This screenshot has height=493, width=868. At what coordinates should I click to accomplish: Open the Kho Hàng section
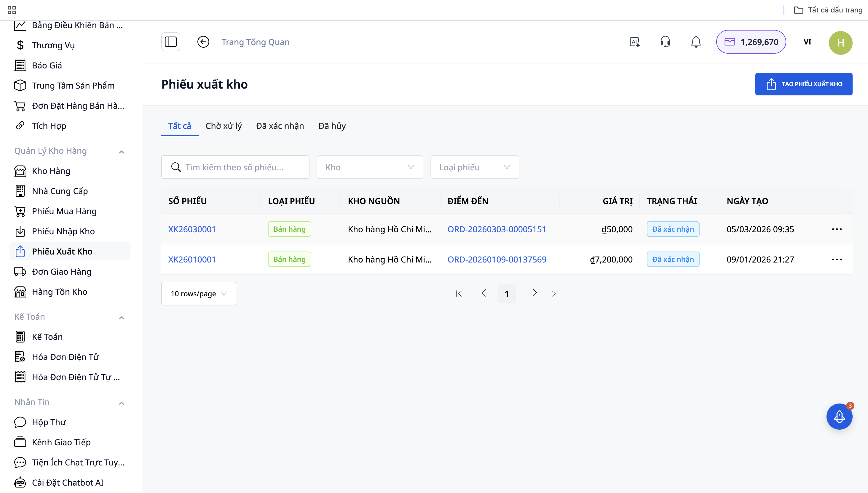[x=51, y=171]
